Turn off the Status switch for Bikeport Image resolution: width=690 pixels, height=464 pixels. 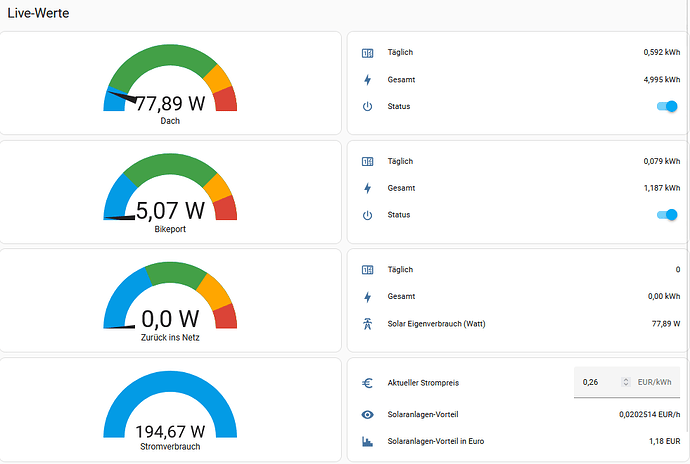[x=665, y=215]
